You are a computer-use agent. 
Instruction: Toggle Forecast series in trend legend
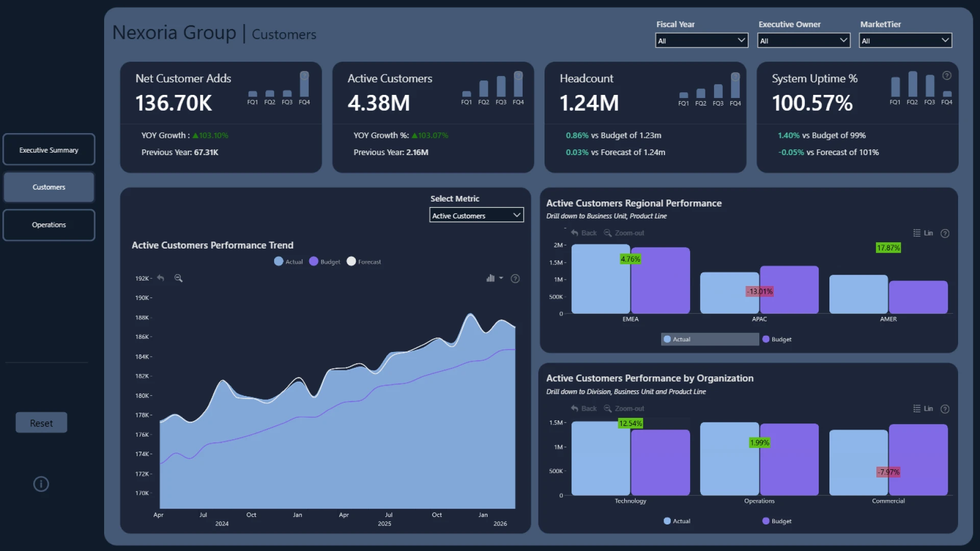[364, 262]
